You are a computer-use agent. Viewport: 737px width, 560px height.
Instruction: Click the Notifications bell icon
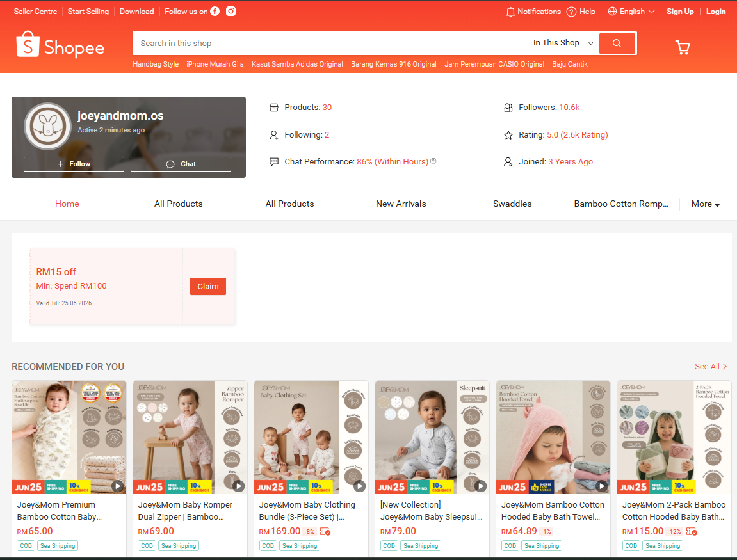click(510, 12)
